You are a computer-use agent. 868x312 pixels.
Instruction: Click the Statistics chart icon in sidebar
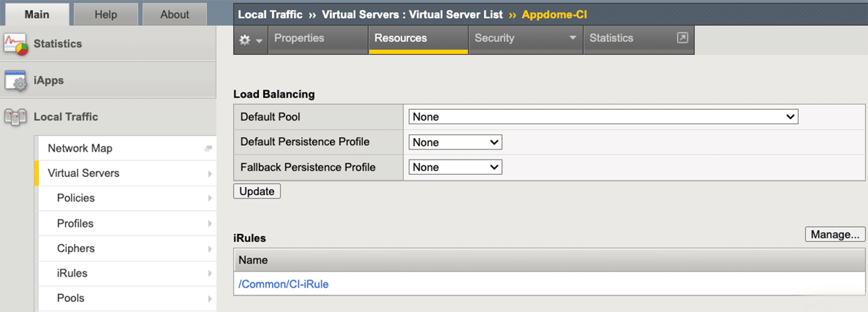[x=16, y=44]
